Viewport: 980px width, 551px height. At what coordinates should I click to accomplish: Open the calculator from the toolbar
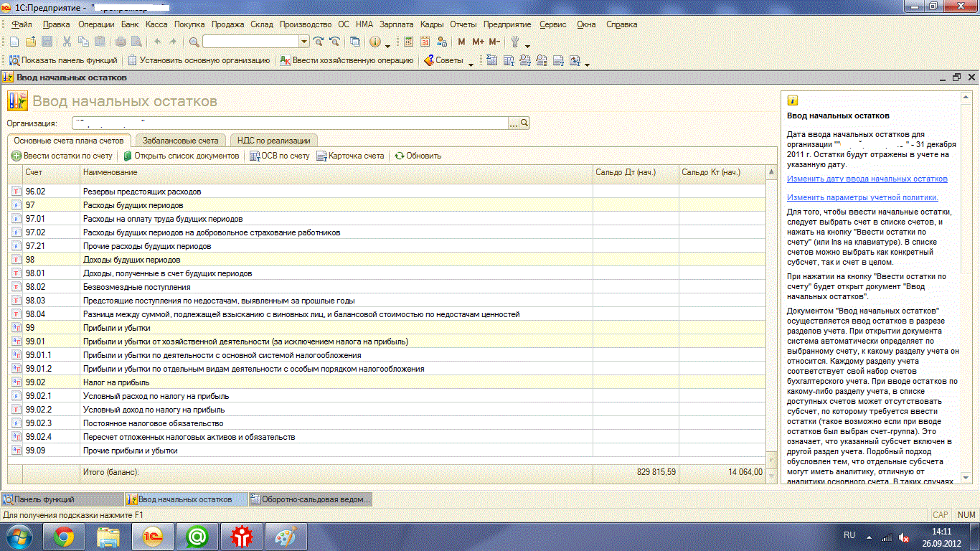(x=409, y=42)
